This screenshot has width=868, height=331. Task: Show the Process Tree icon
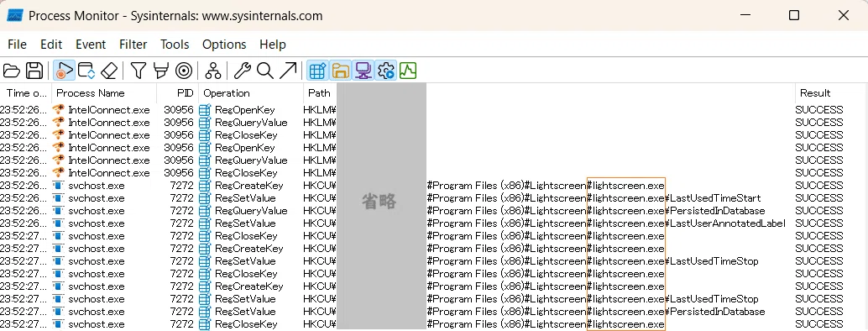[x=212, y=71]
